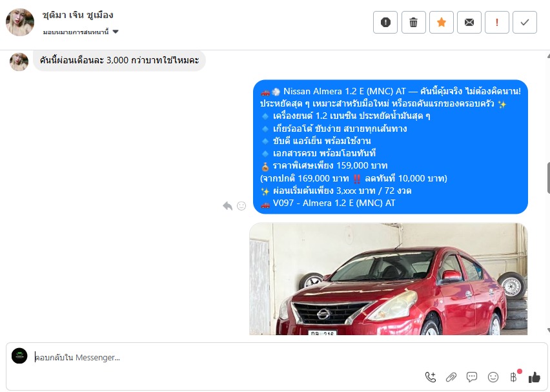Viewport: 550px width, 392px height.
Task: Open the red Nissan Almera car photo
Action: (389, 278)
